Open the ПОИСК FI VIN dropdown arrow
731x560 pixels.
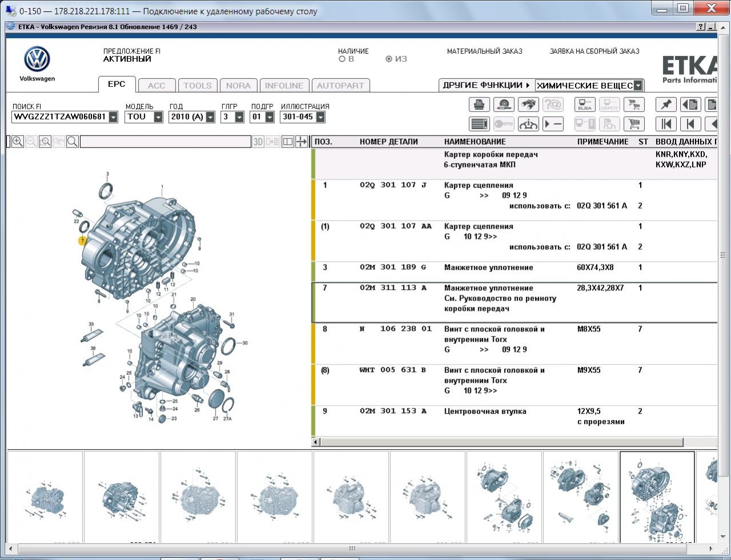click(113, 117)
